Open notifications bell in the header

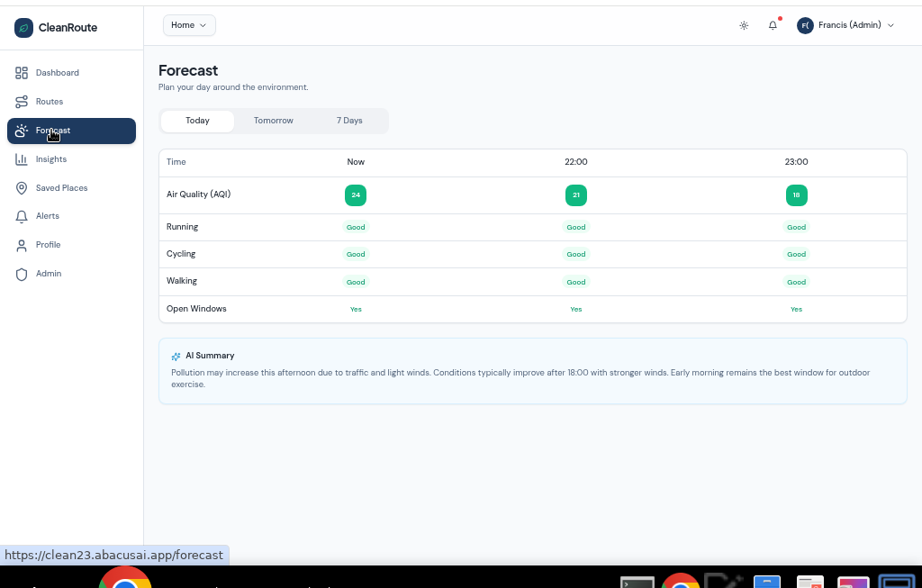point(773,25)
